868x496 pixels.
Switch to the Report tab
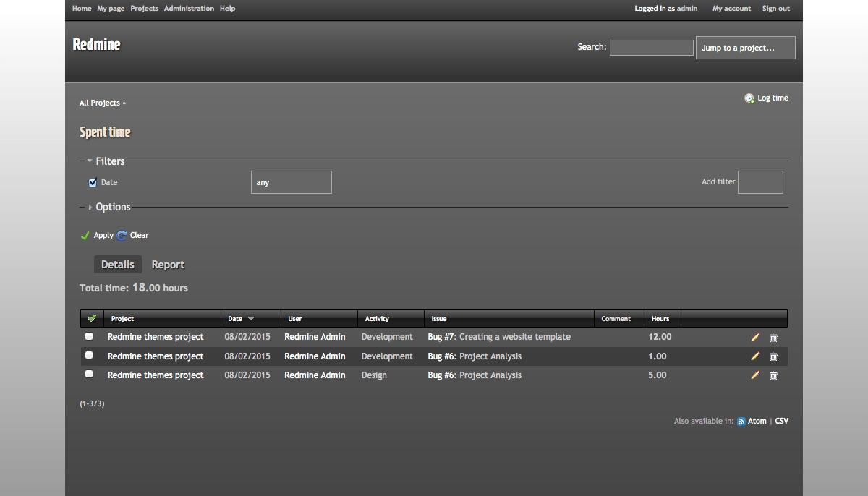168,265
